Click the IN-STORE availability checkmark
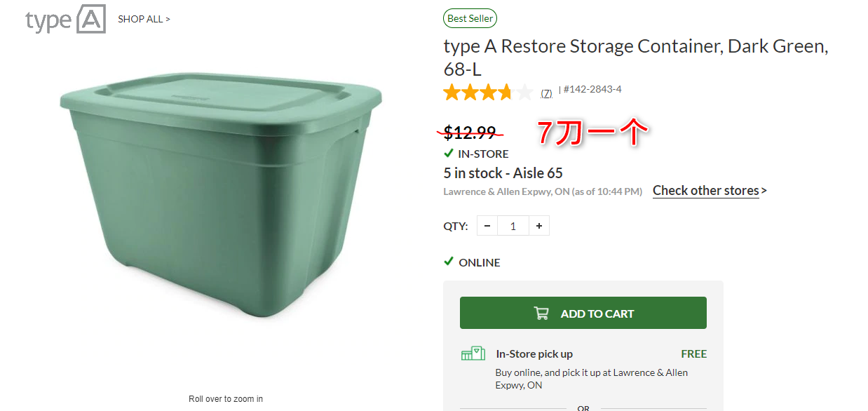This screenshot has width=868, height=411. tap(449, 154)
